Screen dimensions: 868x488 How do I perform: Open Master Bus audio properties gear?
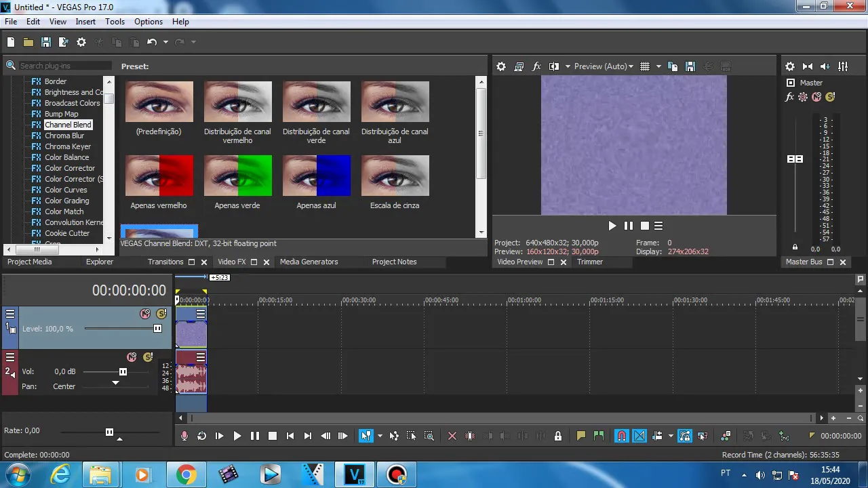[790, 66]
